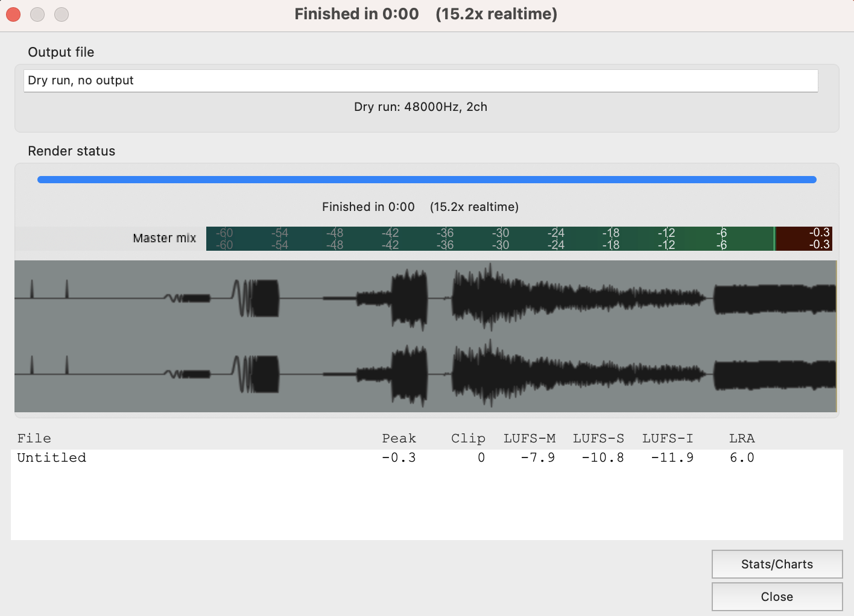Image resolution: width=854 pixels, height=616 pixels.
Task: Click the LUFS-I column header
Action: (668, 438)
